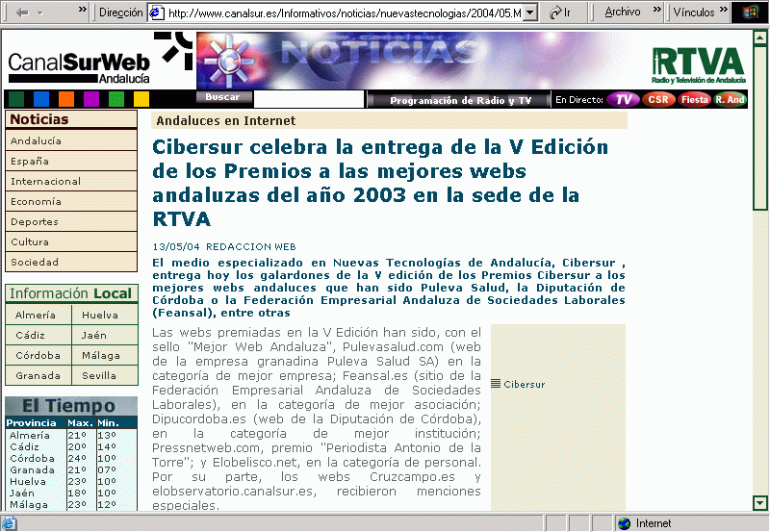This screenshot has width=770, height=532.
Task: Open the Sociedad news section
Action: [x=70, y=262]
